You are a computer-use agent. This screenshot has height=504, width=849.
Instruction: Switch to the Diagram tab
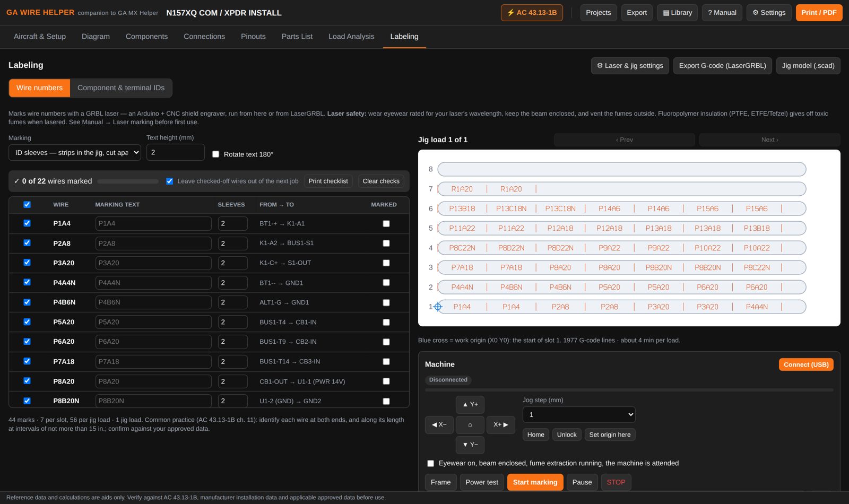click(x=96, y=37)
